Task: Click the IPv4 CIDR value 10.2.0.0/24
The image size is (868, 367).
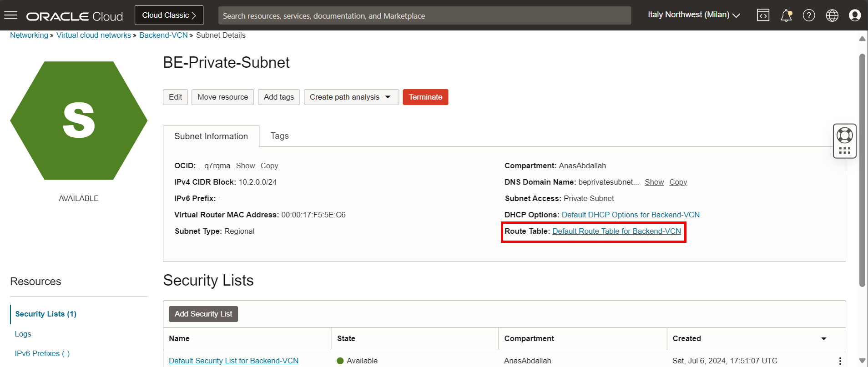Action: 257,182
